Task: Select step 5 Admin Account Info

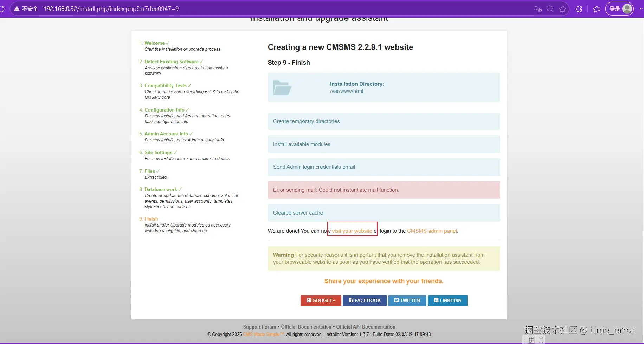Action: pyautogui.click(x=166, y=134)
